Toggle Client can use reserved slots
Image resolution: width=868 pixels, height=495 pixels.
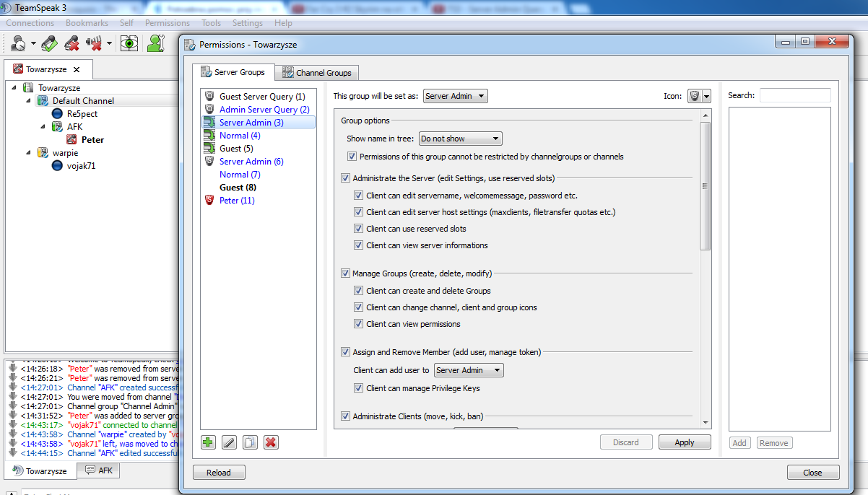point(359,229)
